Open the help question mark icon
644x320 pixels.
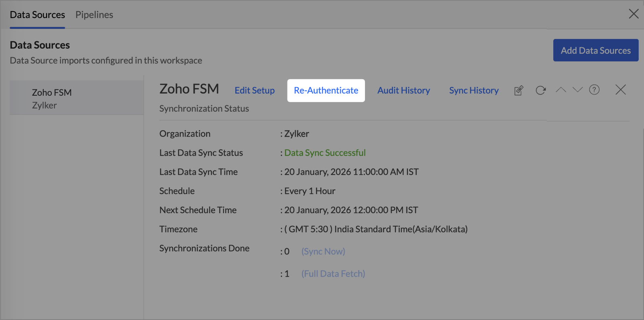(594, 90)
